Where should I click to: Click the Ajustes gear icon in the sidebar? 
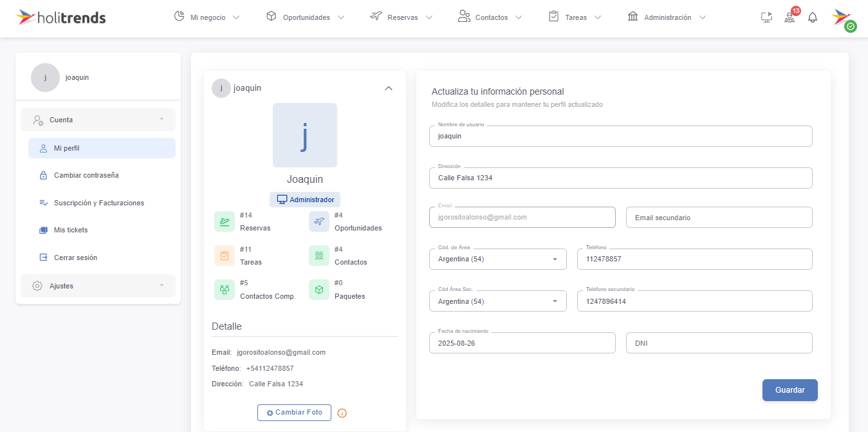coord(38,286)
